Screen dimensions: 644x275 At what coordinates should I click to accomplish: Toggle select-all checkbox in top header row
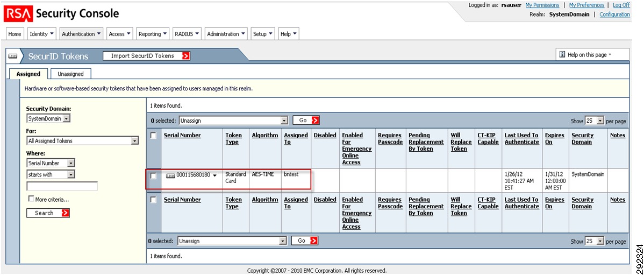coord(154,136)
